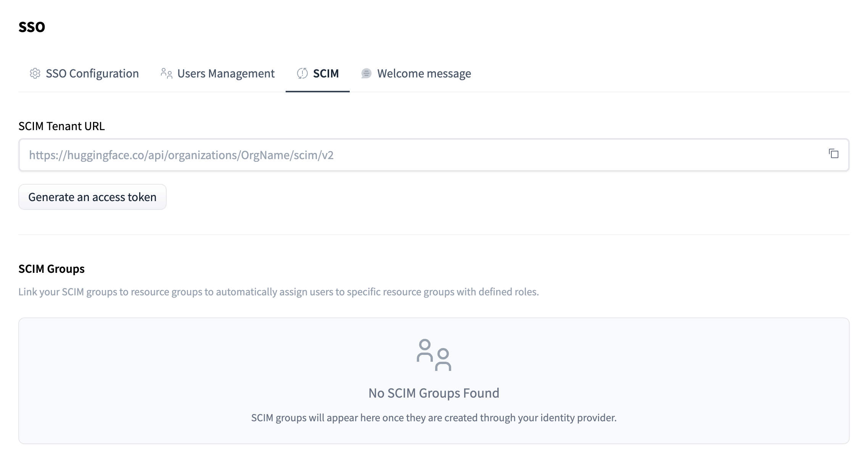Switch to the Users Management tab
This screenshot has height=464, width=868.
pyautogui.click(x=226, y=74)
